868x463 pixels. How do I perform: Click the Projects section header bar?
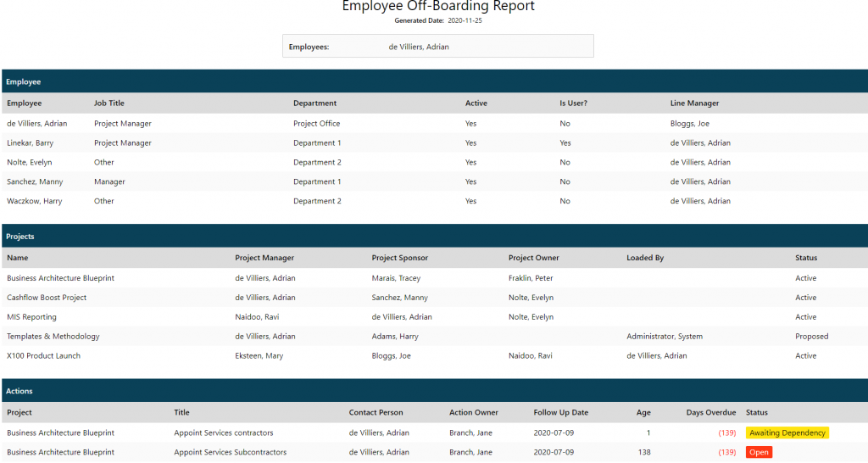tap(434, 237)
